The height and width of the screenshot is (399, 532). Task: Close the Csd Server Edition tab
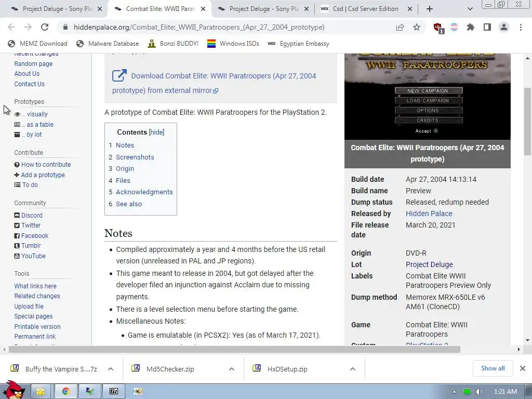click(409, 9)
